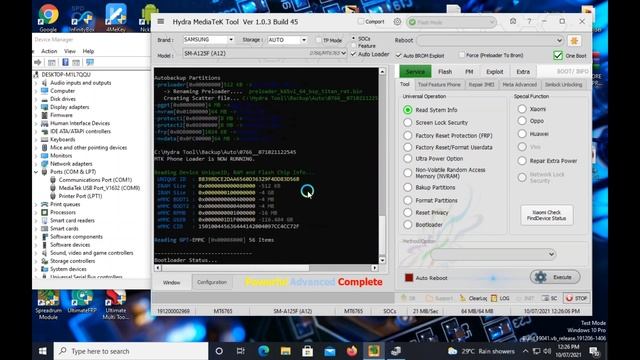640x360 pixels.
Task: Click the log's vertical scroll down arrow
Action: tap(382, 260)
